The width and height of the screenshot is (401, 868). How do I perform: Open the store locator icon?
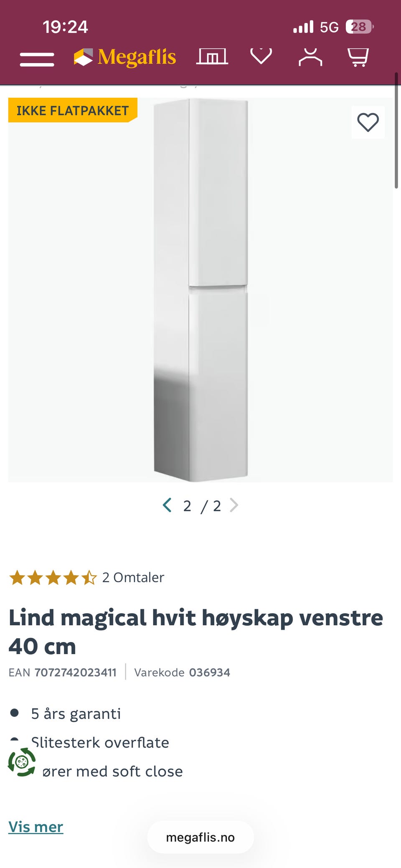(212, 56)
